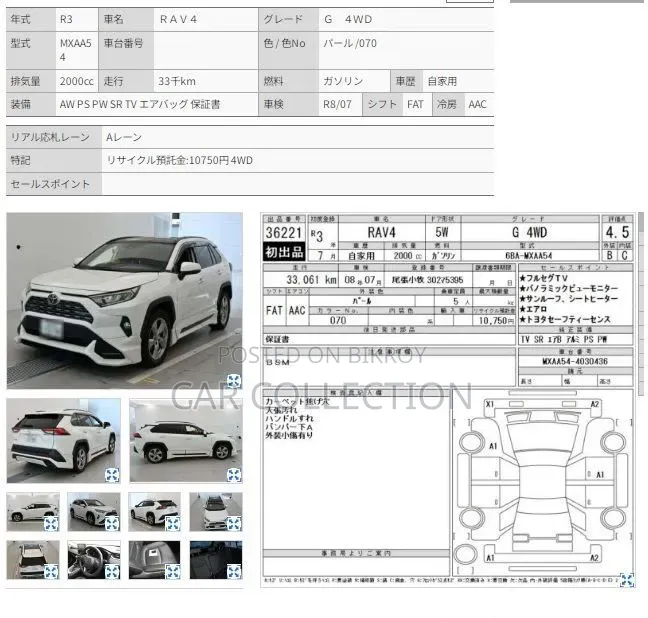648x618 pixels.
Task: Open the auction sheet damage diagram
Action: pos(543,482)
